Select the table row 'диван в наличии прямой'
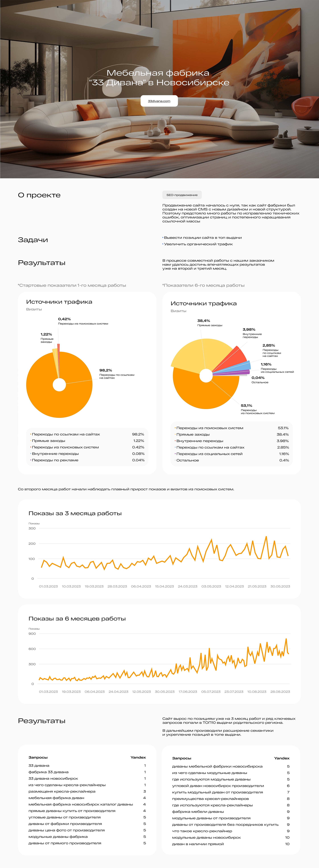This screenshot has width=319, height=868. 198,844
